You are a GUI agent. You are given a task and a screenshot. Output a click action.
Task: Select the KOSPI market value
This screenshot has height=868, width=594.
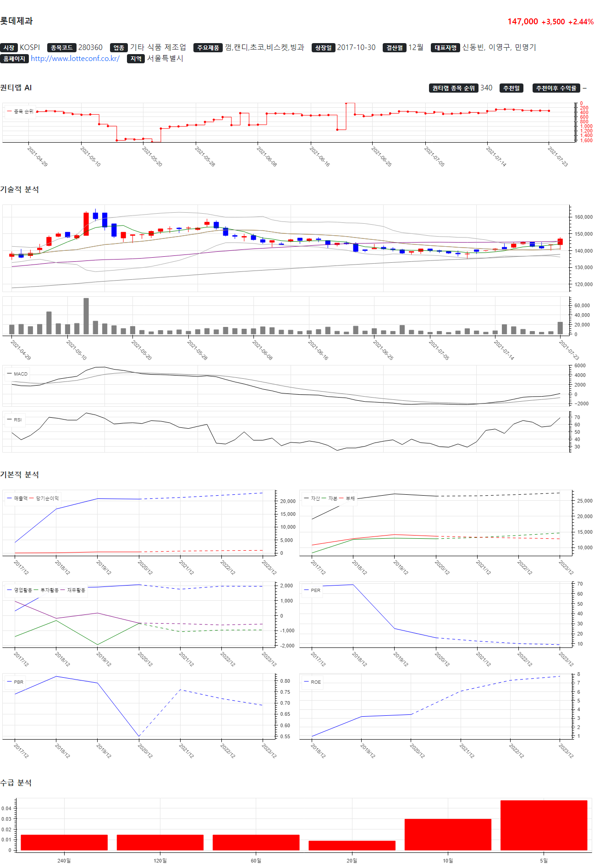30,48
